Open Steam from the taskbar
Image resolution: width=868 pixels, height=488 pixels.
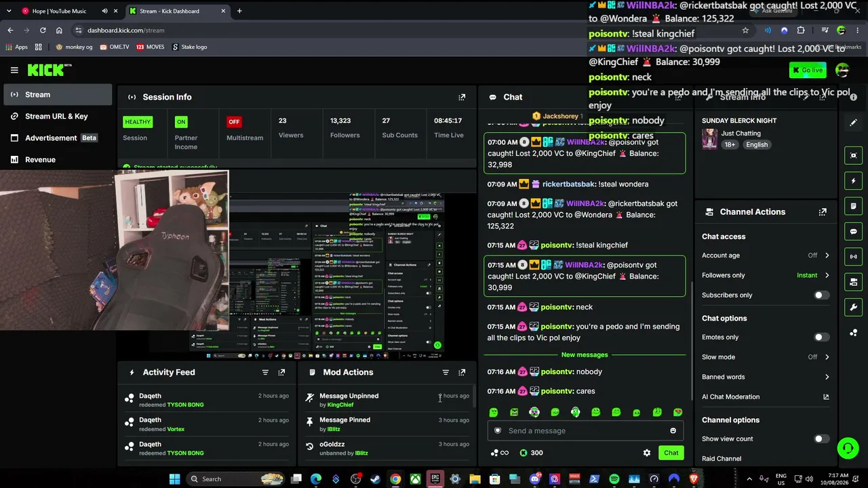[x=375, y=479]
